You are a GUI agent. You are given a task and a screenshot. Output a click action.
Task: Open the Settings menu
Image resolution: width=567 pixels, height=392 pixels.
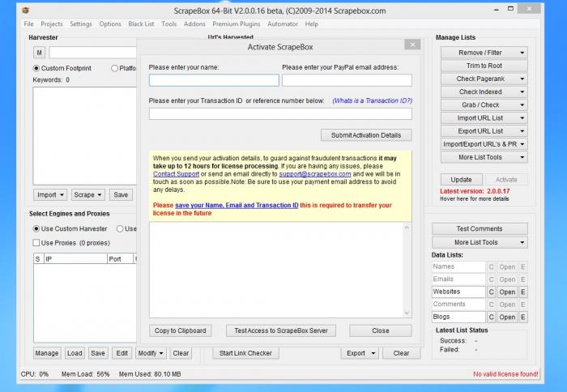pos(81,23)
